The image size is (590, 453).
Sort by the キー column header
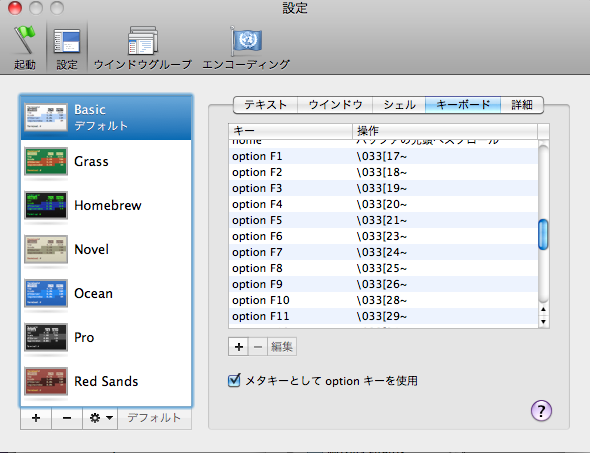[290, 131]
